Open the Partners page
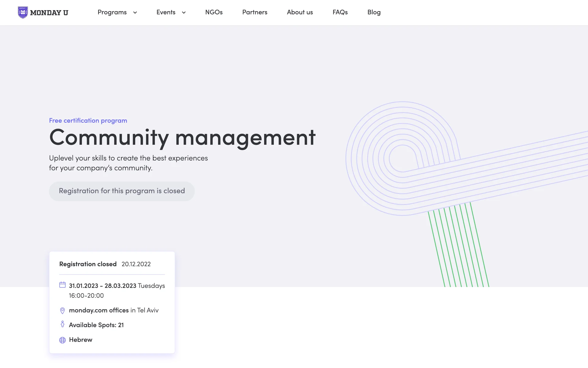Screen dimensions: 588x368 pos(255,12)
